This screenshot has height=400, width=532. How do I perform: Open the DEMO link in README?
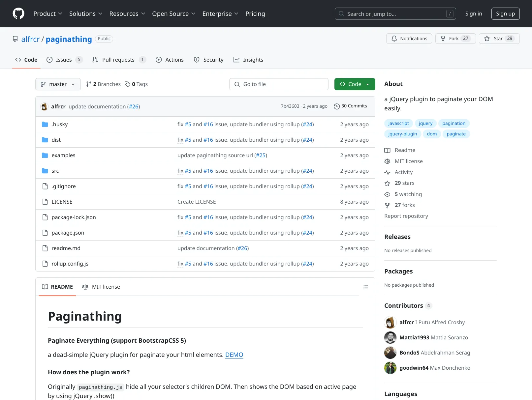click(x=234, y=355)
